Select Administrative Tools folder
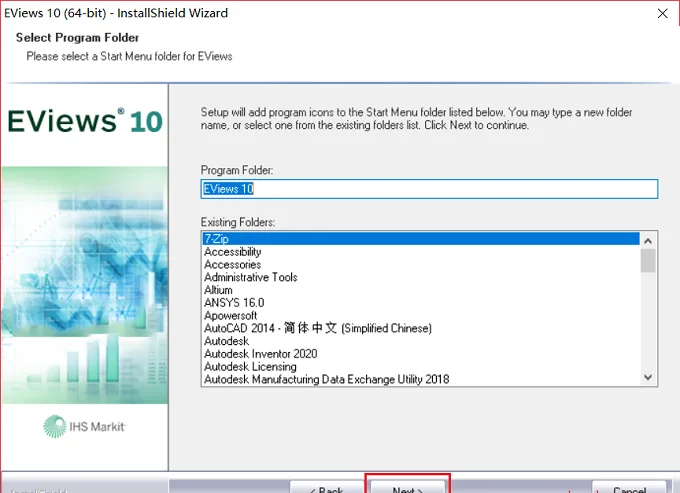 pos(421,277)
